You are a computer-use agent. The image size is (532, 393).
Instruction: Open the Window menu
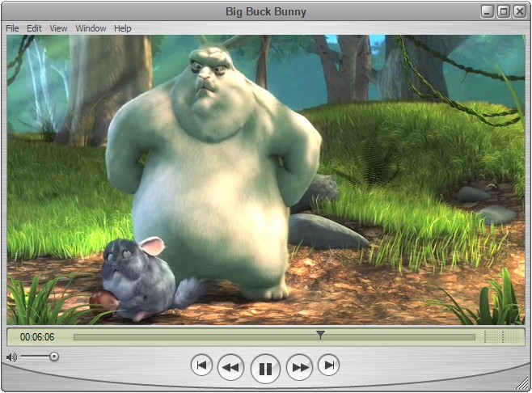pyautogui.click(x=91, y=28)
